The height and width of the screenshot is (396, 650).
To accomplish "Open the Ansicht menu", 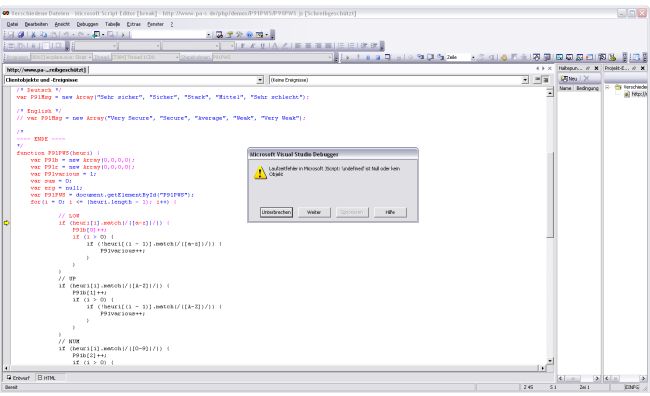I will point(62,24).
